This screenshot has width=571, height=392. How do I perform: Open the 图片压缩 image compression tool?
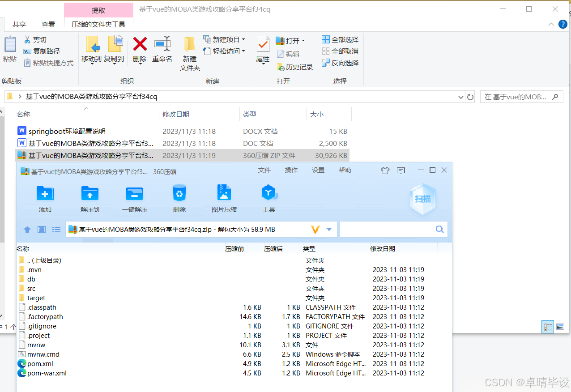pyautogui.click(x=224, y=198)
